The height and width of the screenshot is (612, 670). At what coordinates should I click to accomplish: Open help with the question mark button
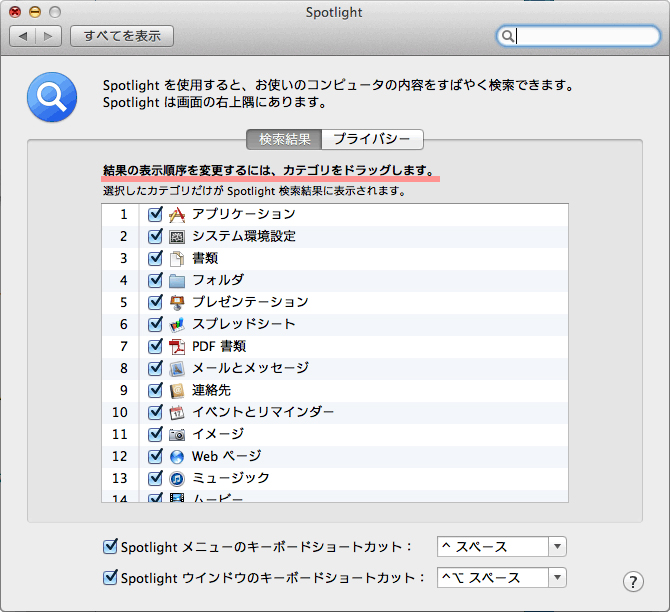633,582
